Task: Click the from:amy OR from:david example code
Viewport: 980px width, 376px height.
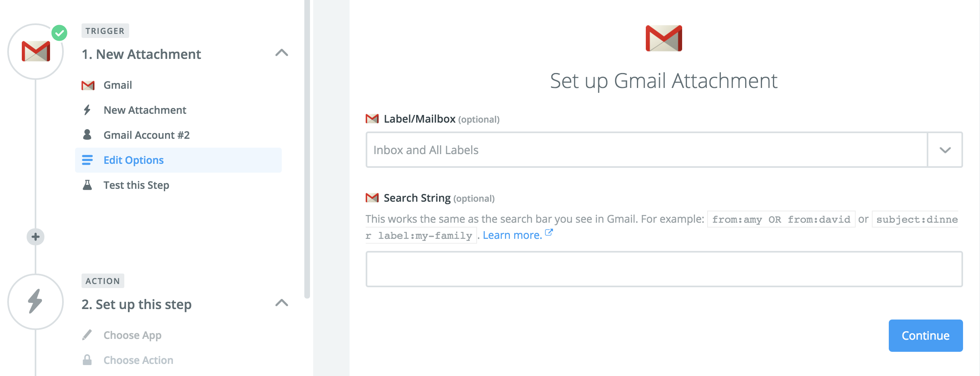Action: [781, 219]
